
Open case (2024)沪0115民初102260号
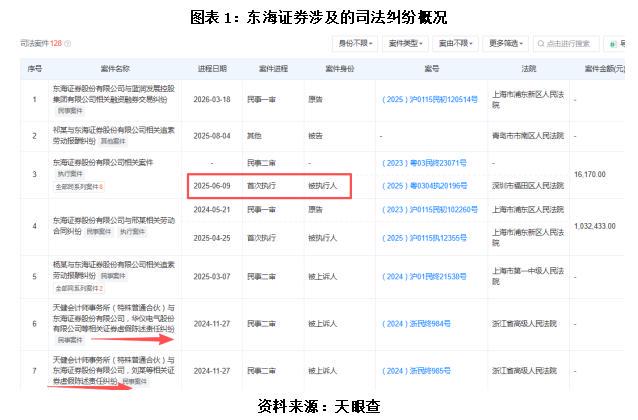click(431, 210)
